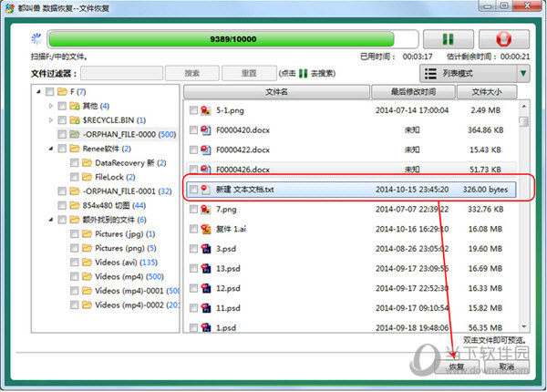Click the 3.psd Photoshop file icon
547x392 pixels.
[206, 249]
